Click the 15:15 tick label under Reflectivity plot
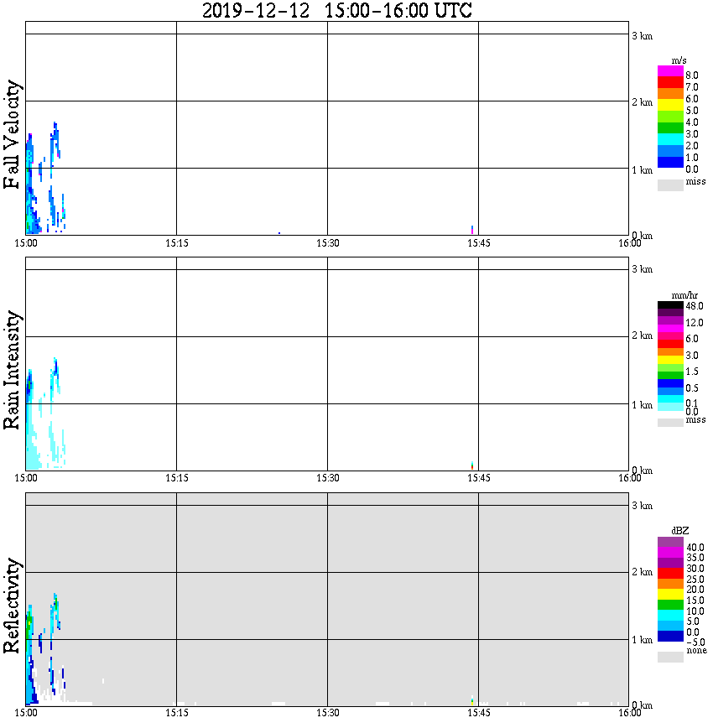713x728 pixels. pos(177,713)
